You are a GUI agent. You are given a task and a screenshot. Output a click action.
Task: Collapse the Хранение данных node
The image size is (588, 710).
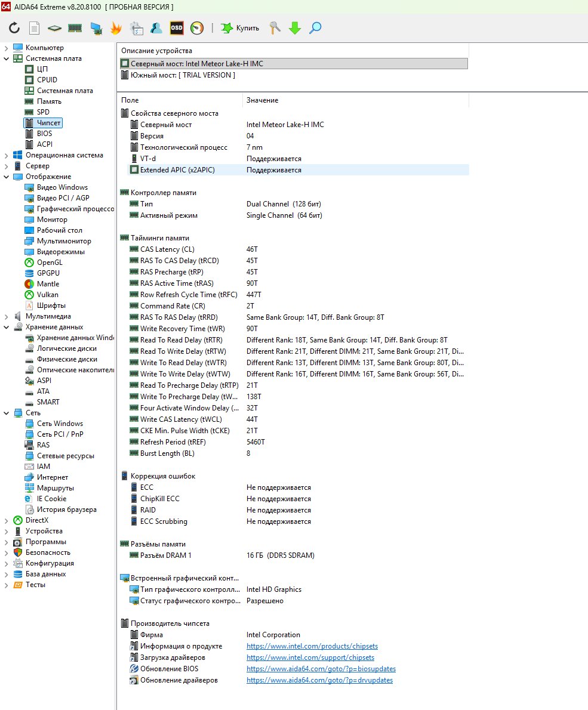click(7, 327)
